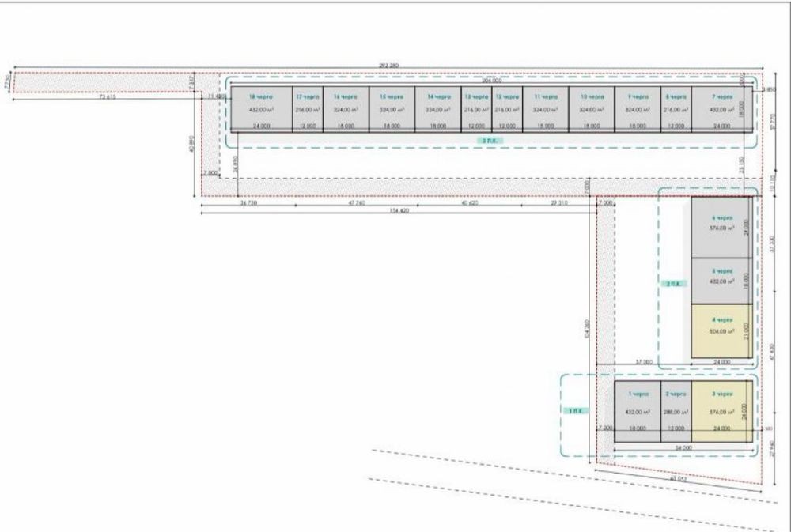Select the yellow 3 черга block
This screenshot has width=791, height=532.
point(721,410)
